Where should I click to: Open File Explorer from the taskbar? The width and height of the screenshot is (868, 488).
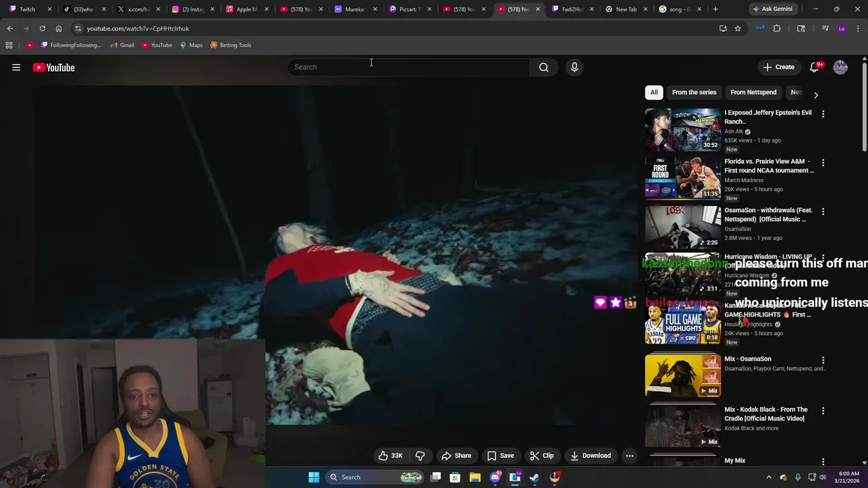(x=475, y=477)
